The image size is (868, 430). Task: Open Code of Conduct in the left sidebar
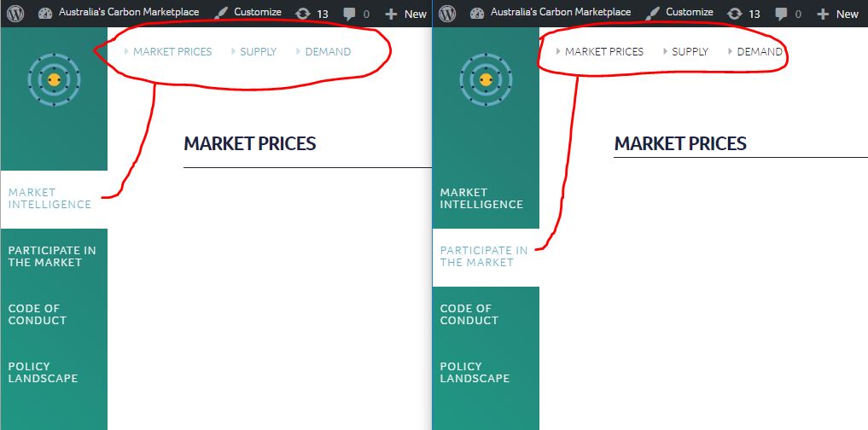[37, 314]
